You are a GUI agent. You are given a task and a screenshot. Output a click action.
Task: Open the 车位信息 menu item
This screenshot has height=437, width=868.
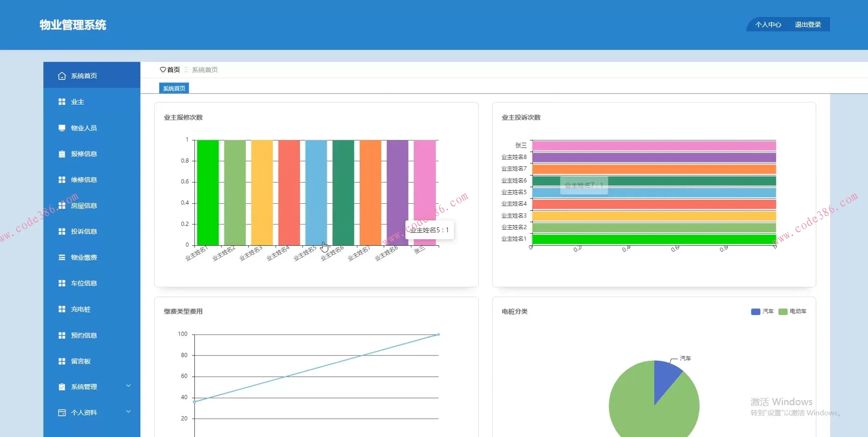point(84,283)
